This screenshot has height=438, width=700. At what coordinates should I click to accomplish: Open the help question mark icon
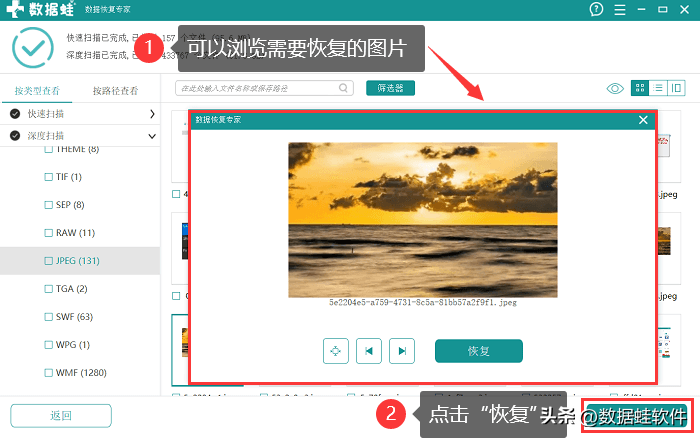point(596,9)
